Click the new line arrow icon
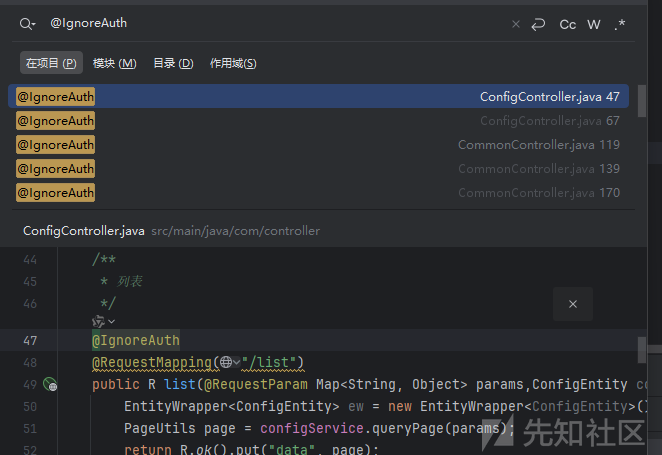 (x=538, y=24)
